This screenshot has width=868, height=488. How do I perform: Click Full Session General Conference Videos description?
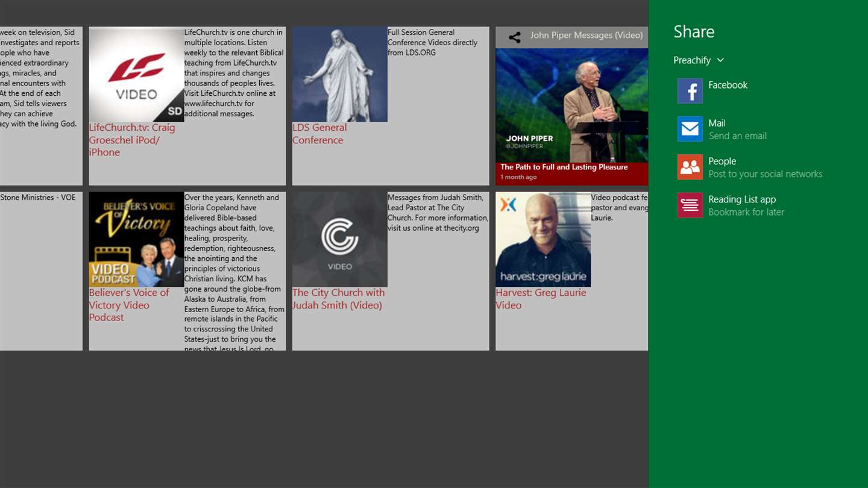[x=433, y=42]
